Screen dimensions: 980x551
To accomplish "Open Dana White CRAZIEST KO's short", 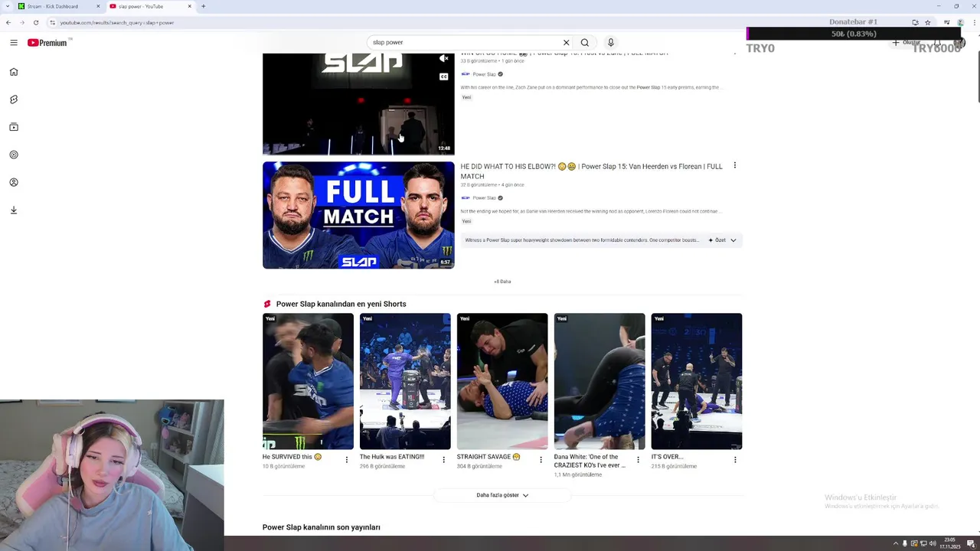I will coord(599,381).
